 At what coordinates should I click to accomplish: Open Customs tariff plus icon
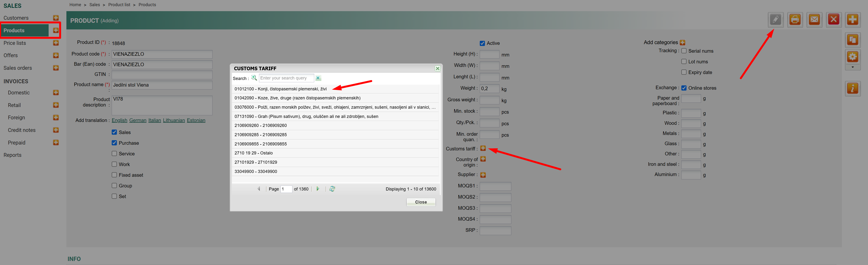click(483, 148)
